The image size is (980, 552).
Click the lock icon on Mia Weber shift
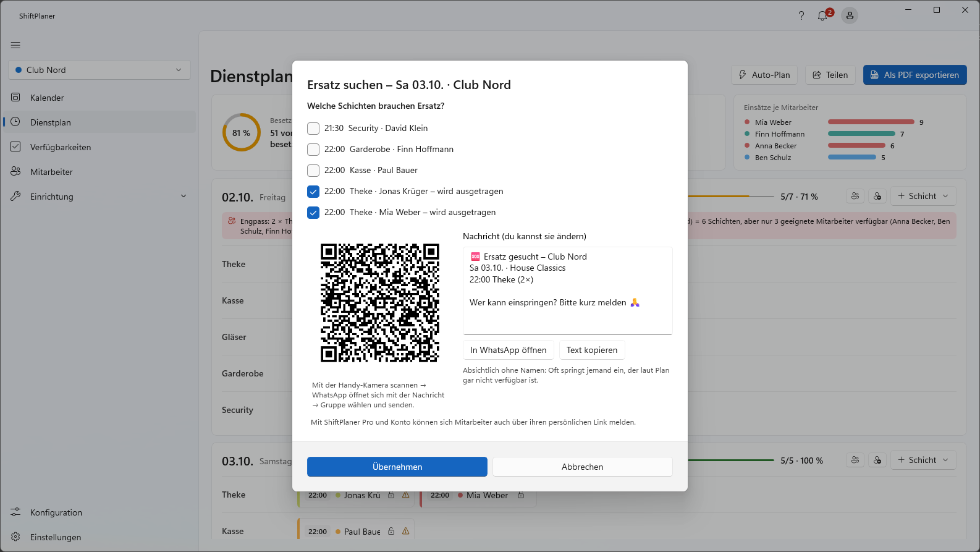point(521,495)
